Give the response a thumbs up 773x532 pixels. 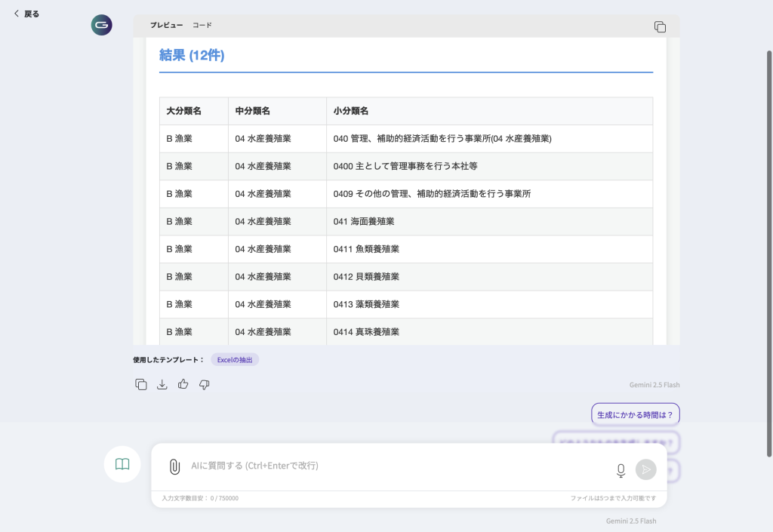[183, 384]
